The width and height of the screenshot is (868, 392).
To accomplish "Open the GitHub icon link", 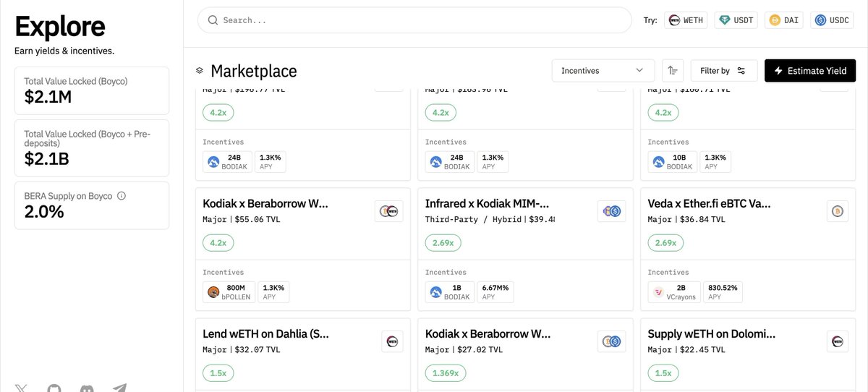I will coord(54,388).
